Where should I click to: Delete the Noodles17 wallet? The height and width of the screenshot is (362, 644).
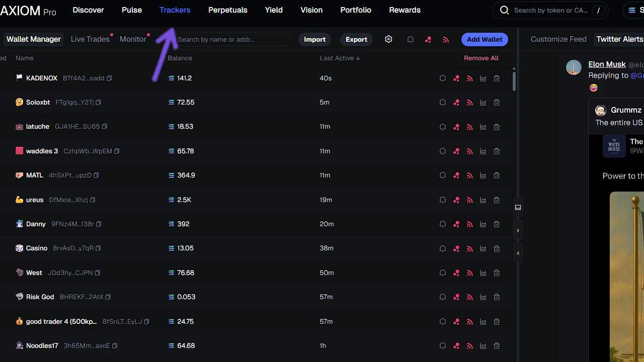tap(497, 346)
